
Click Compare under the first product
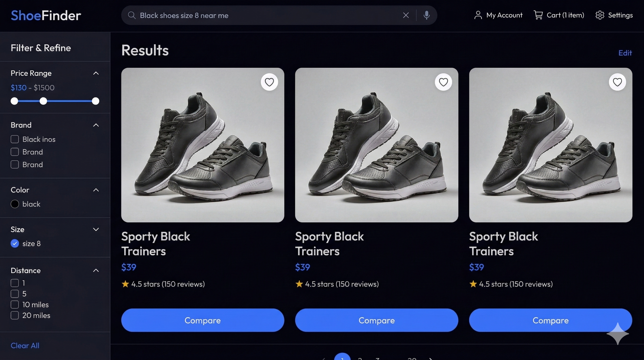click(202, 320)
